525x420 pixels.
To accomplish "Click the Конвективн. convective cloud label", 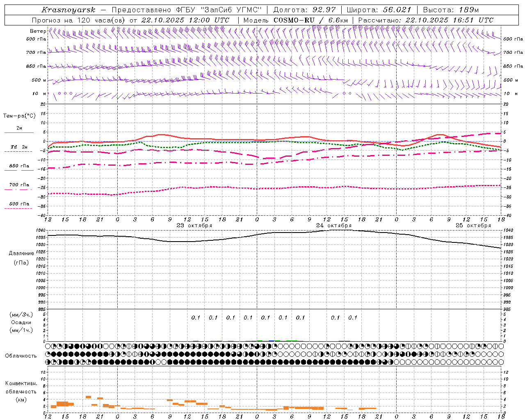I will tap(21, 383).
